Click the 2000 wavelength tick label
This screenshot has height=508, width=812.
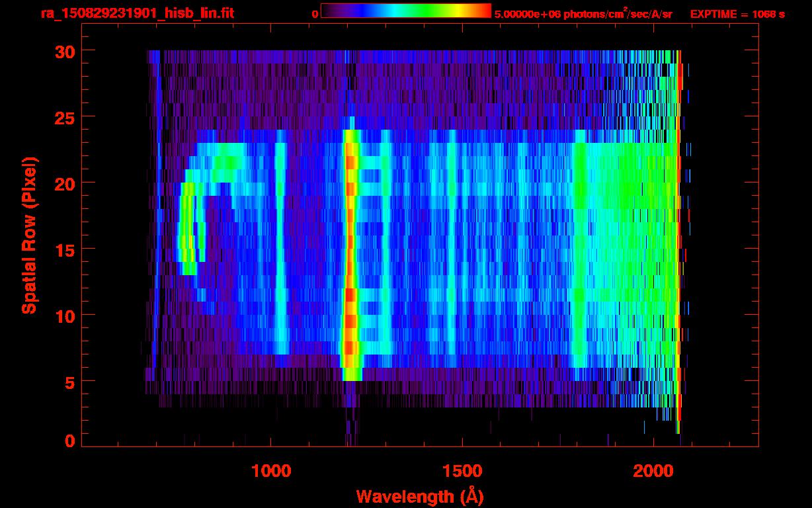tap(653, 470)
